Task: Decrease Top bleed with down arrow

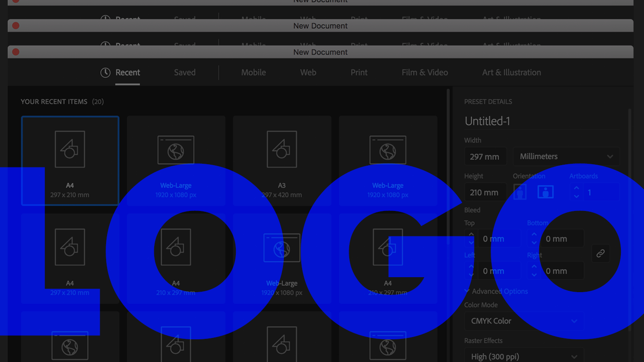Action: (471, 243)
